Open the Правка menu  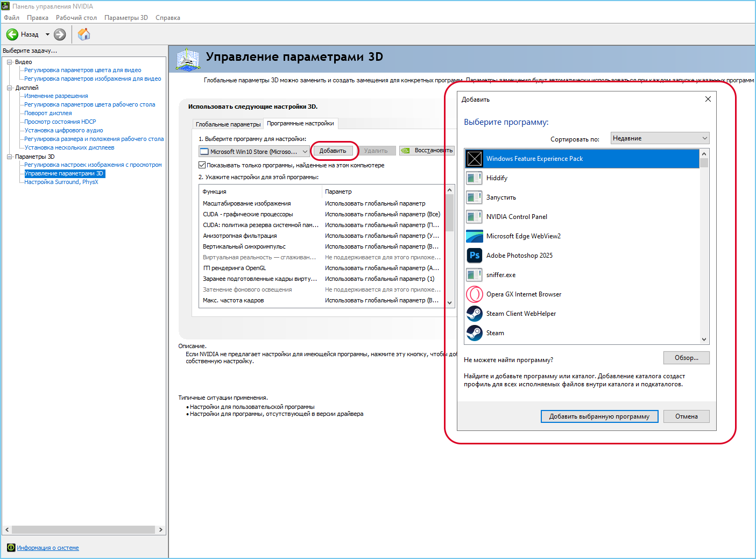coord(38,18)
